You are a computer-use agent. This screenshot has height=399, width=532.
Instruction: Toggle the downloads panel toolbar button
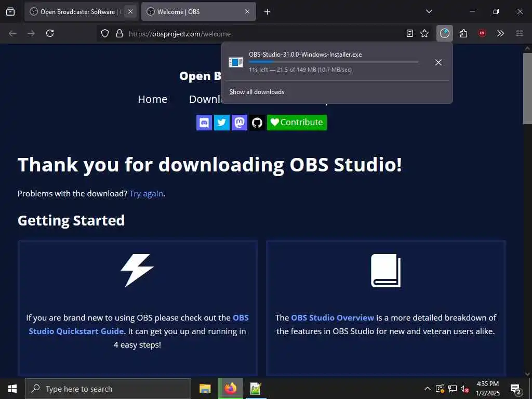tap(445, 33)
